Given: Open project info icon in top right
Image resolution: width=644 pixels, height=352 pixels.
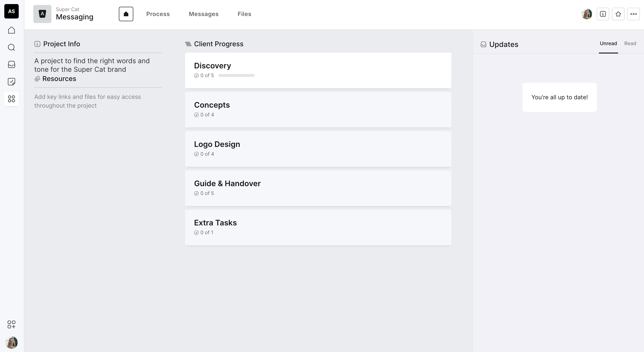Looking at the screenshot, I should 603,14.
